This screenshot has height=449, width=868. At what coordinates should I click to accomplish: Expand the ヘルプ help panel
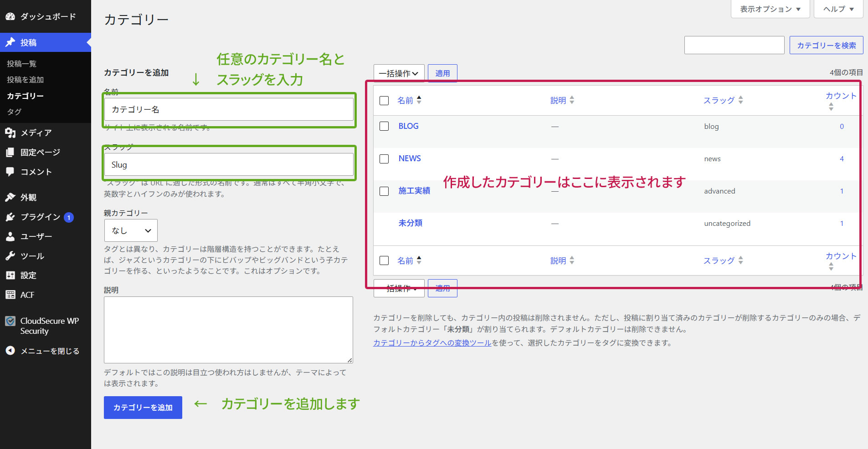click(838, 9)
